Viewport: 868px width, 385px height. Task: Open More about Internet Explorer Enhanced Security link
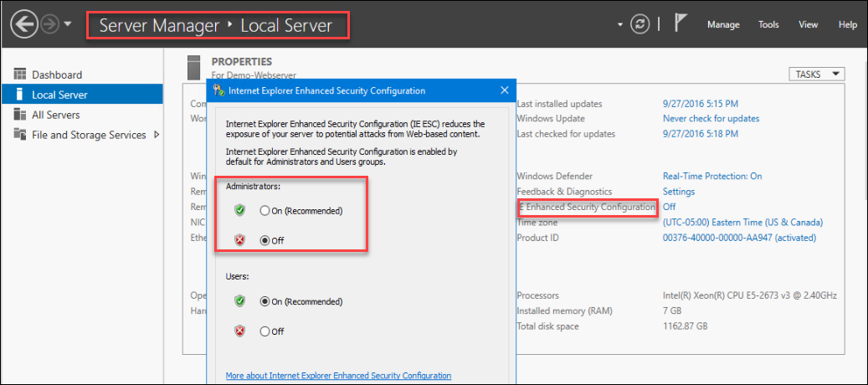pos(338,375)
